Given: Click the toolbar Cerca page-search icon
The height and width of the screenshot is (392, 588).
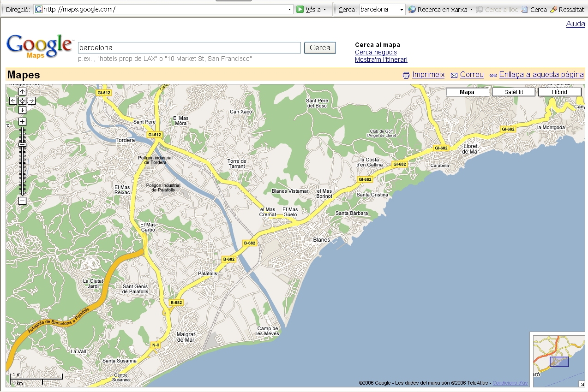Looking at the screenshot, I should [525, 9].
